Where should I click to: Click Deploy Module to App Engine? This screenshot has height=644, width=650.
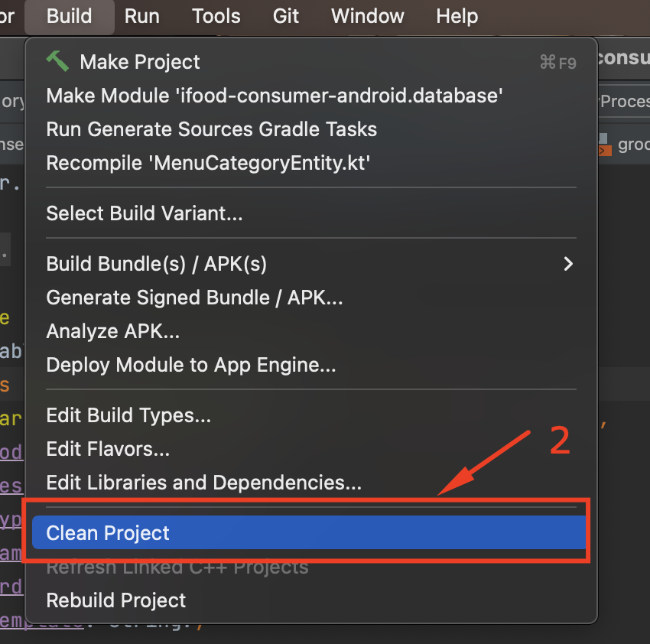[191, 365]
